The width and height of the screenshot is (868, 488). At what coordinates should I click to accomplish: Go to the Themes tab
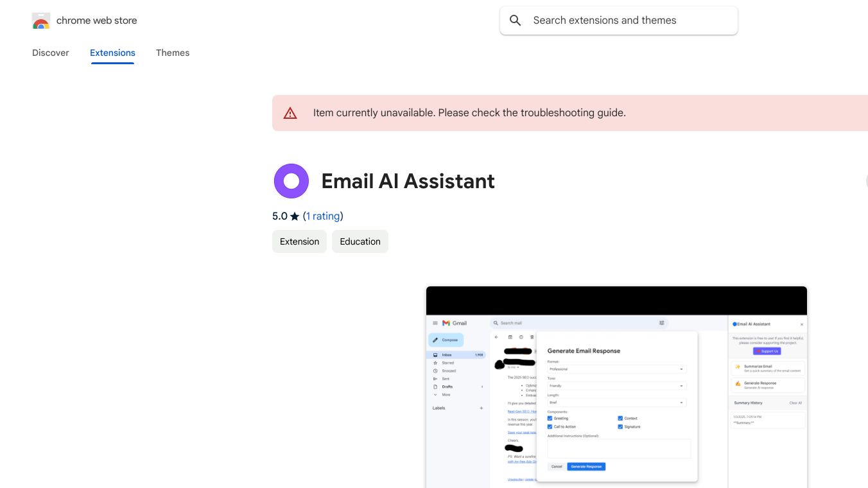pos(173,53)
